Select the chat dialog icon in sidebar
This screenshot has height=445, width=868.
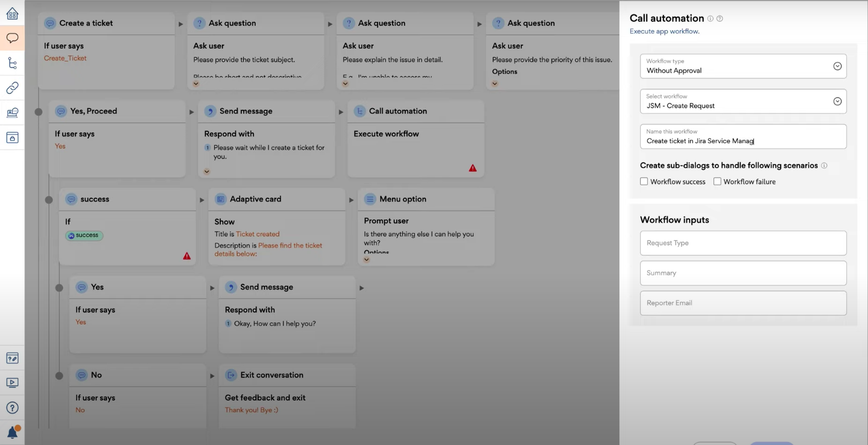tap(12, 38)
